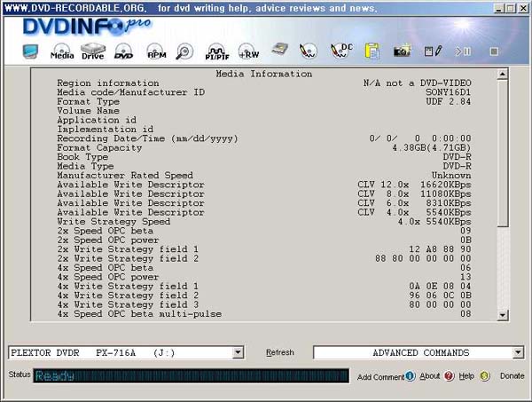
Task: Click the WWW.DVD-RECORDABLE.ORG title bar text
Action: [76, 8]
